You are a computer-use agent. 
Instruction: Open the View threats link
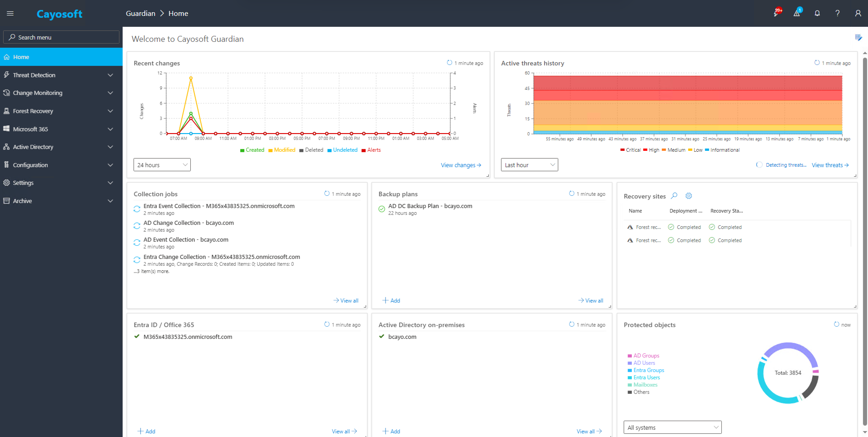tap(830, 165)
